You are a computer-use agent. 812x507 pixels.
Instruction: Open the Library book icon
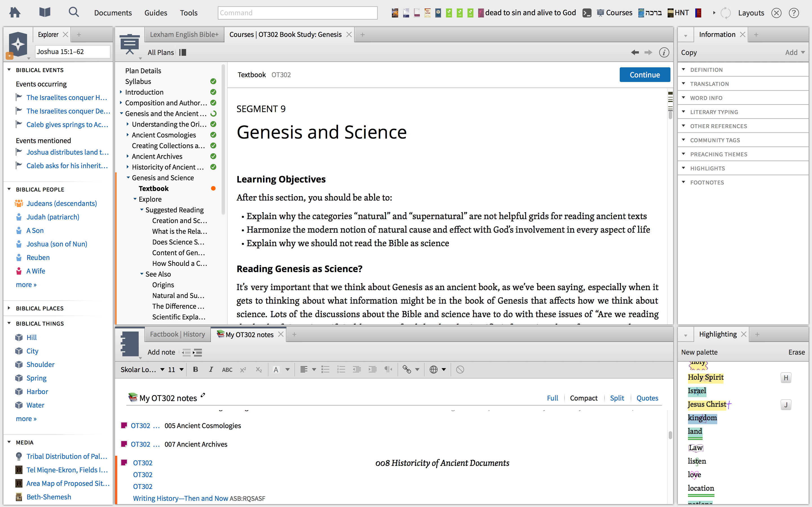45,13
